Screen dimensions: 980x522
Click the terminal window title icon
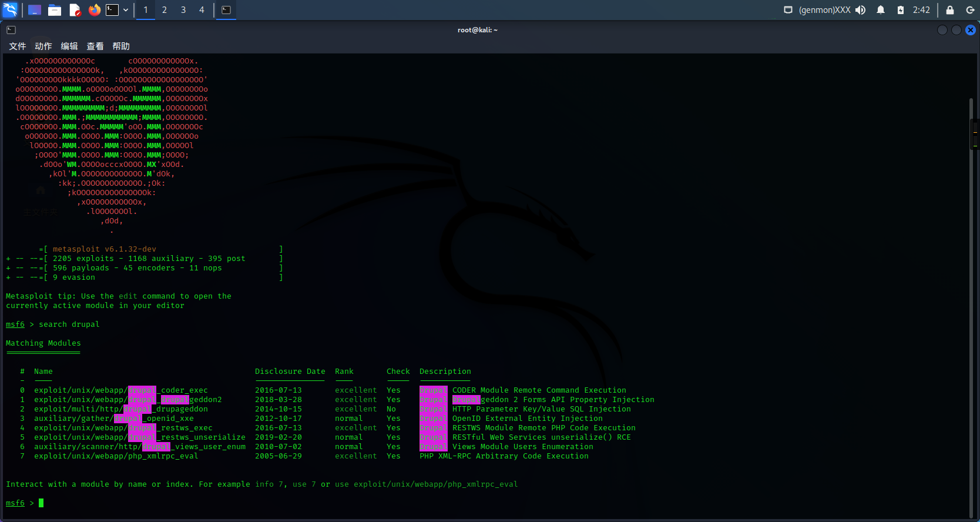tap(11, 30)
